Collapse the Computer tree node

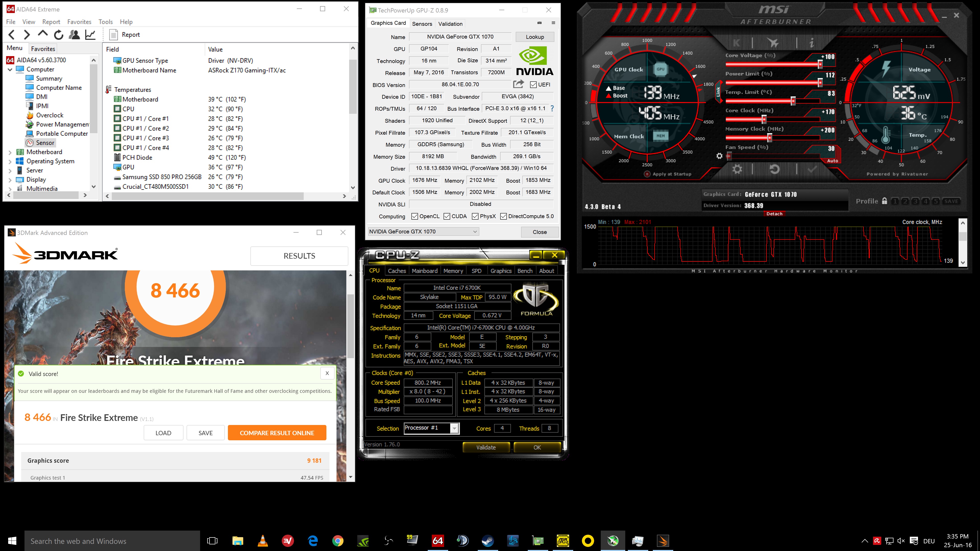coord(10,70)
